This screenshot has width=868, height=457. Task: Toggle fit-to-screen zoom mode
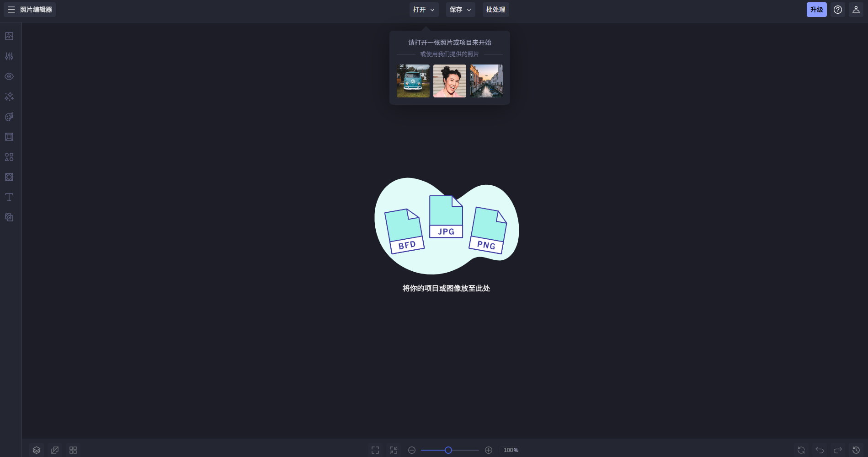point(394,450)
